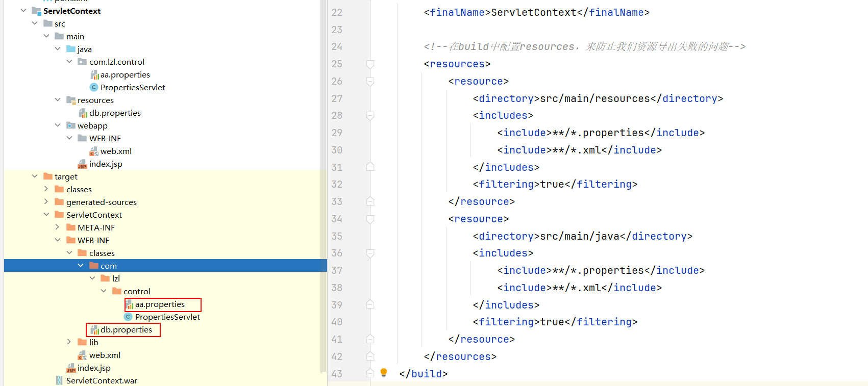Select the highlighted com folder
This screenshot has width=868, height=386.
pos(108,266)
